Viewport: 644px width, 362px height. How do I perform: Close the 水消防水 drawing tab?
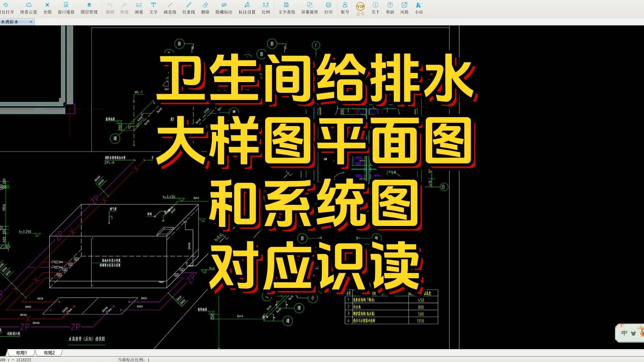(x=31, y=21)
